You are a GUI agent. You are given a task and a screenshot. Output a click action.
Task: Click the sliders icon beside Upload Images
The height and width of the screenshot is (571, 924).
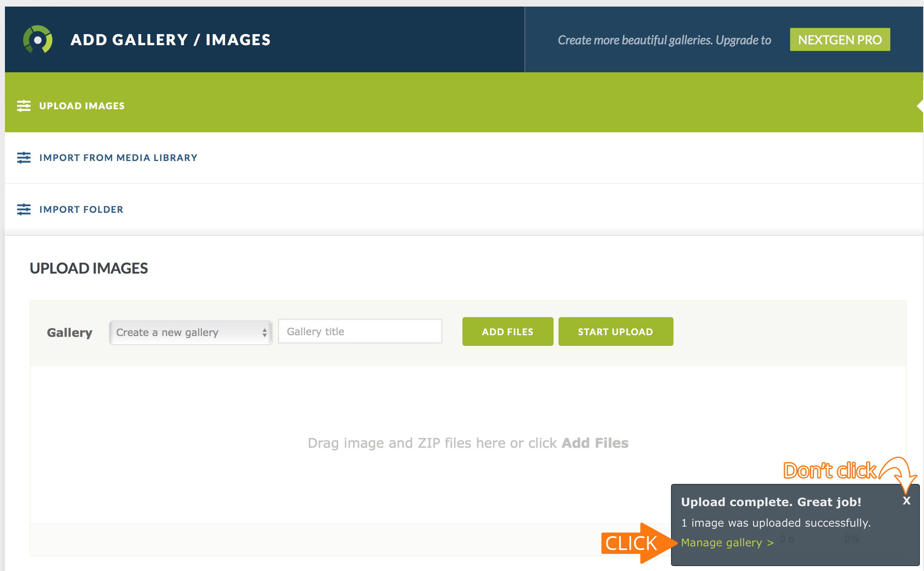pos(24,106)
